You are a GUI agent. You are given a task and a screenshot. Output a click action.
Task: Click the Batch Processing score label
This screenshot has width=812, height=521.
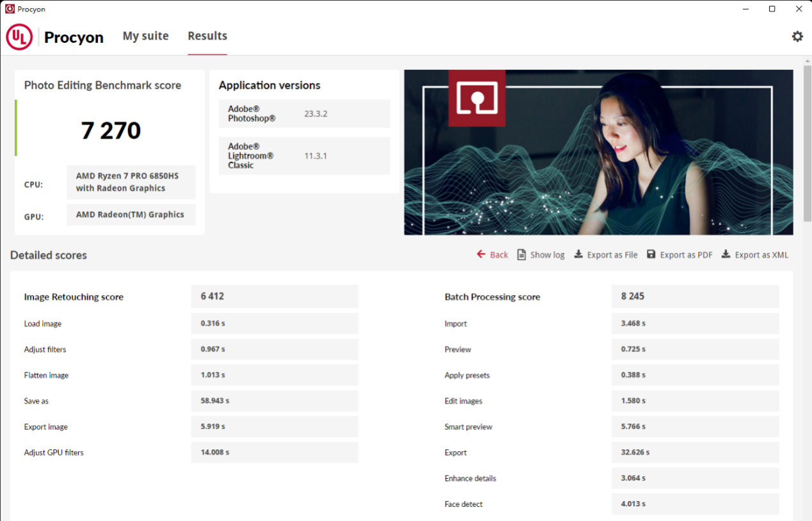point(492,297)
